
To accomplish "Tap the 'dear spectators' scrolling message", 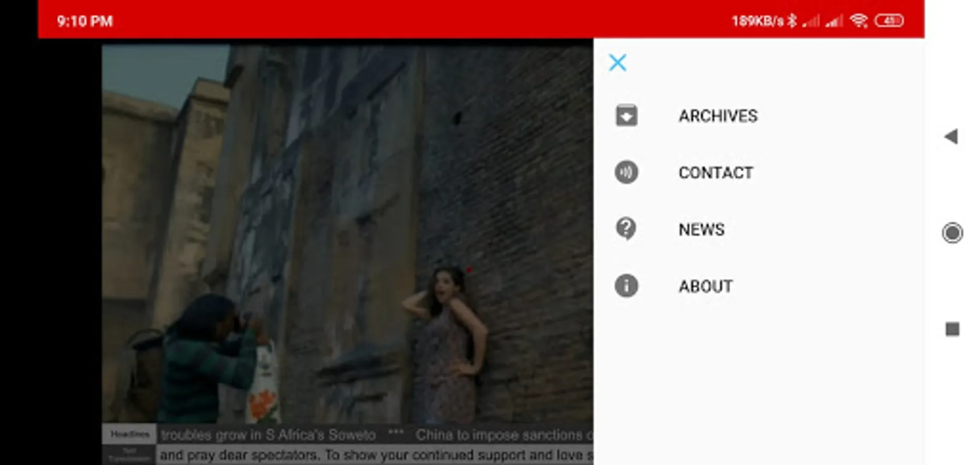I will (376, 455).
